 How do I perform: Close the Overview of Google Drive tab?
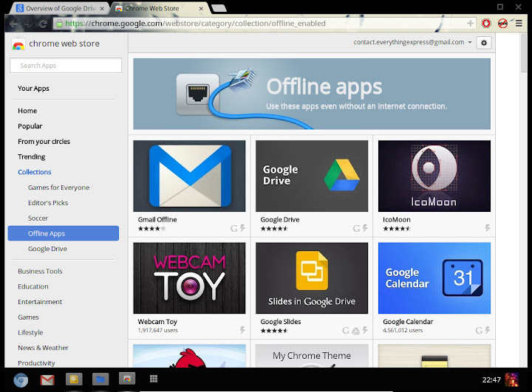(102, 9)
